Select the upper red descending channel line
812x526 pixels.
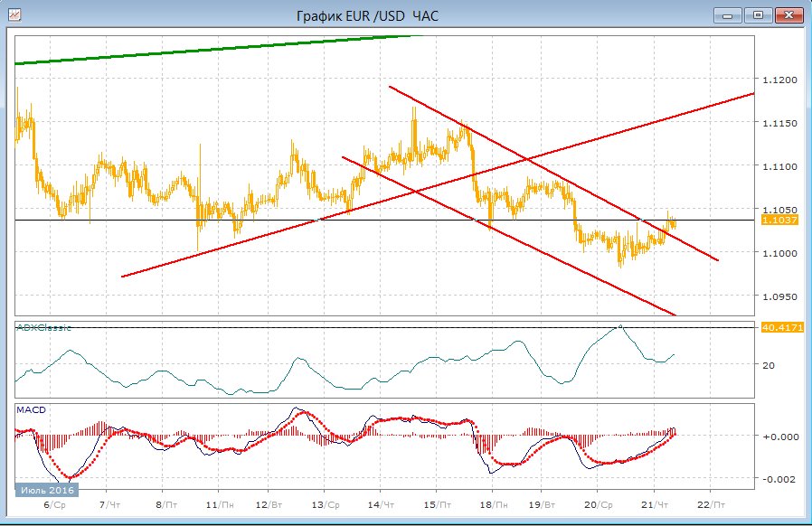543,168
